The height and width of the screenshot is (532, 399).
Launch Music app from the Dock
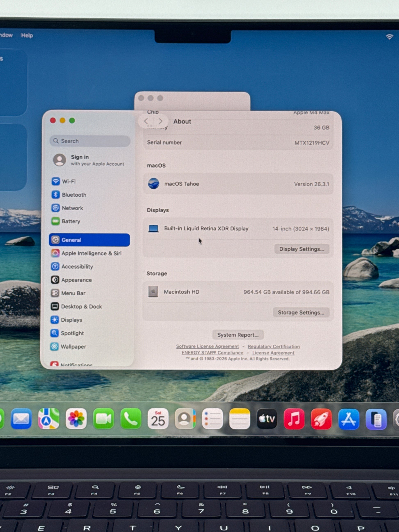(x=294, y=419)
